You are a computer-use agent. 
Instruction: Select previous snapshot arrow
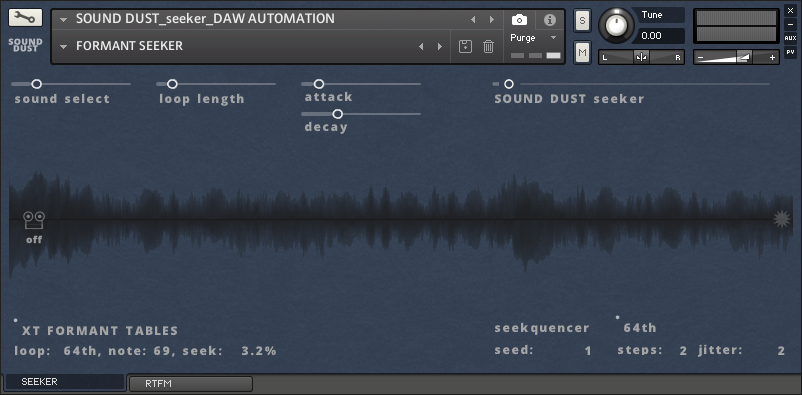click(421, 47)
